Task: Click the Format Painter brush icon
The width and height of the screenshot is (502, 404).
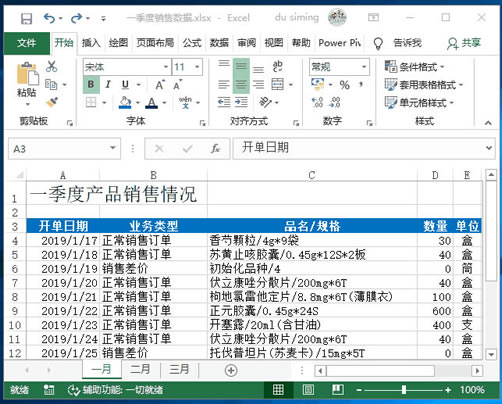Action: 52,102
